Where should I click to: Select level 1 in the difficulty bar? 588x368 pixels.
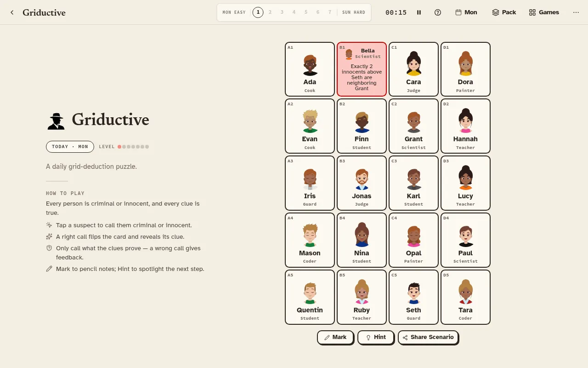(258, 12)
